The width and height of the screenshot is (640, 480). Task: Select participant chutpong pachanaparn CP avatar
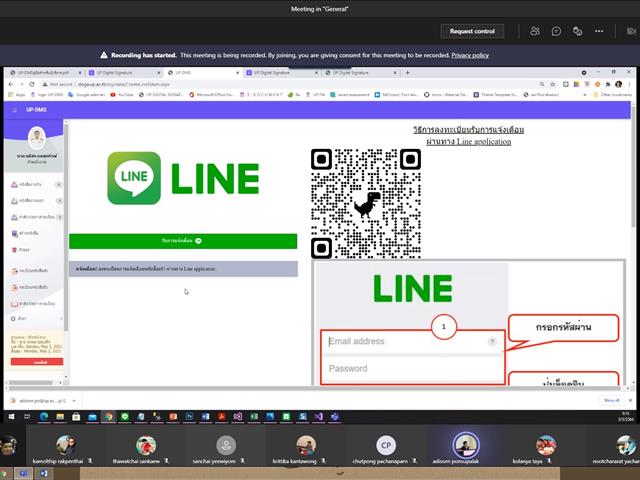386,445
